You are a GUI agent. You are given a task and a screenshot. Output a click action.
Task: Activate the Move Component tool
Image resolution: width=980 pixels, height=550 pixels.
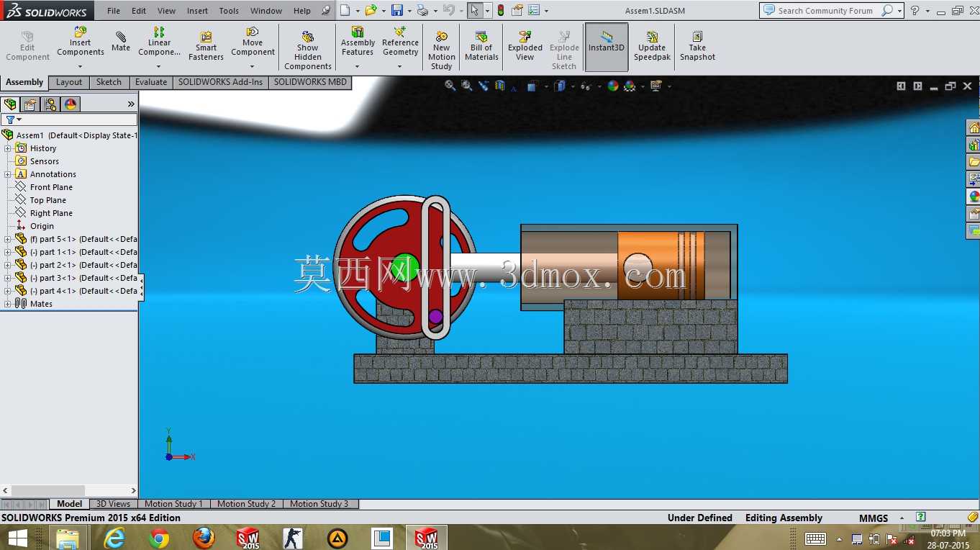253,42
